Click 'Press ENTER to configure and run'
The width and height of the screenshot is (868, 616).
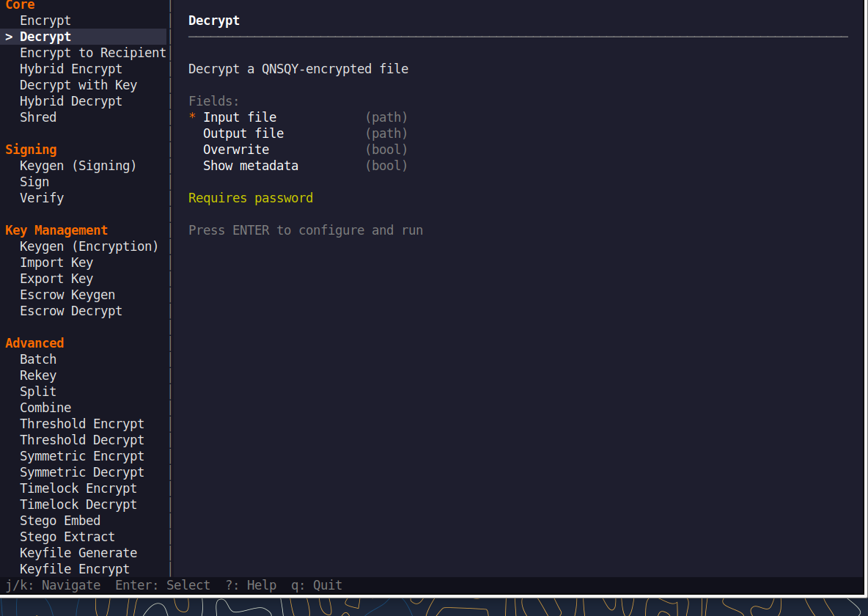(306, 230)
